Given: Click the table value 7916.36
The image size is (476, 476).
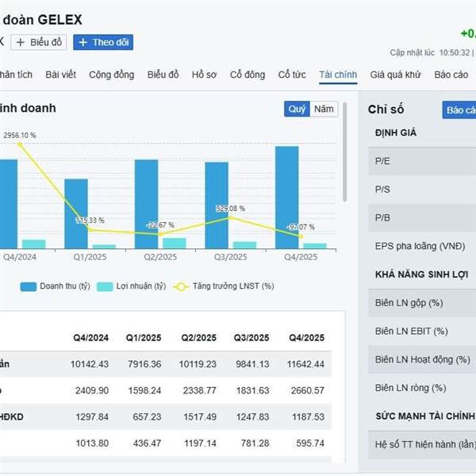Looking at the screenshot, I should [144, 364].
